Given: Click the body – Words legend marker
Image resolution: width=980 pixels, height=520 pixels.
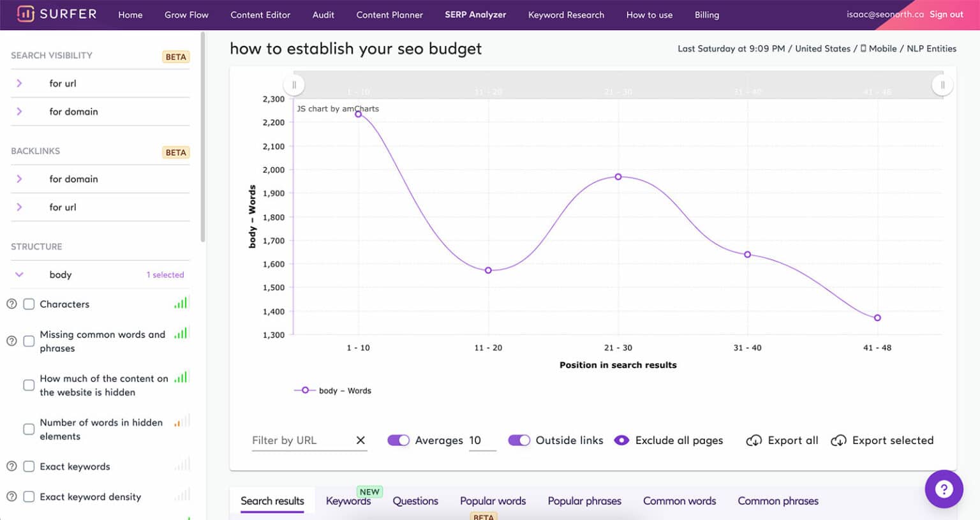Looking at the screenshot, I should [305, 390].
